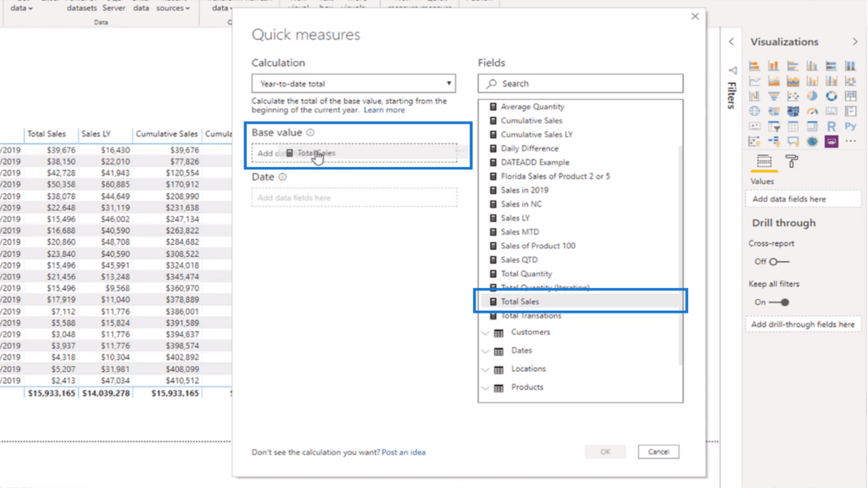Expand the Filters pane
The image size is (868, 488).
pos(732,42)
